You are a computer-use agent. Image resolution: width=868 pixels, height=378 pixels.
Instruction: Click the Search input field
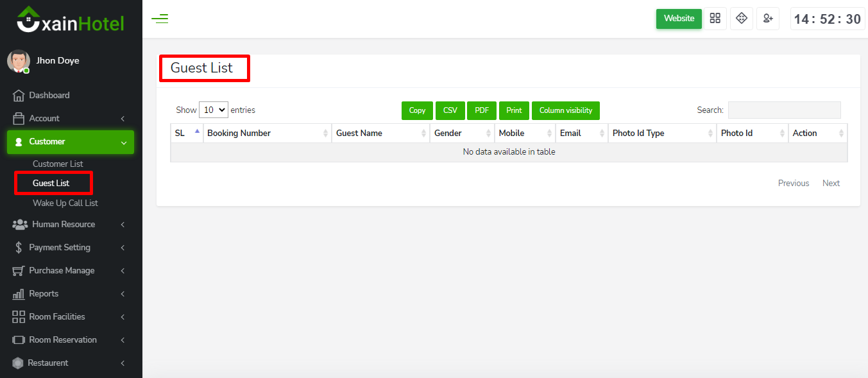click(784, 110)
